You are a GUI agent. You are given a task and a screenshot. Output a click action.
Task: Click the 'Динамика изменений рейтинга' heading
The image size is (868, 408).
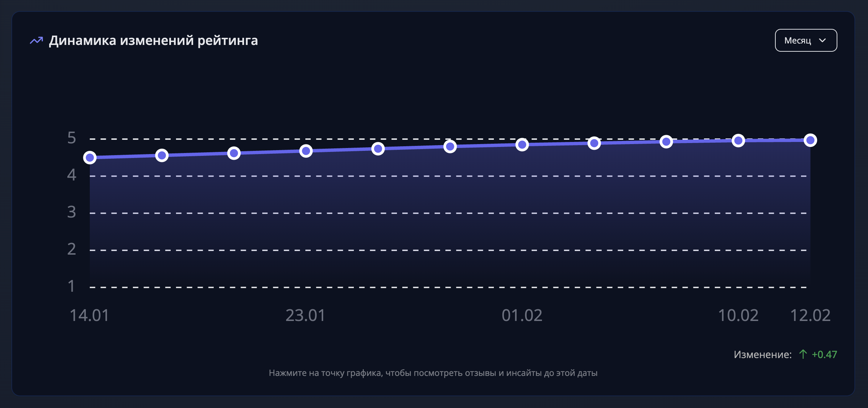(x=153, y=41)
